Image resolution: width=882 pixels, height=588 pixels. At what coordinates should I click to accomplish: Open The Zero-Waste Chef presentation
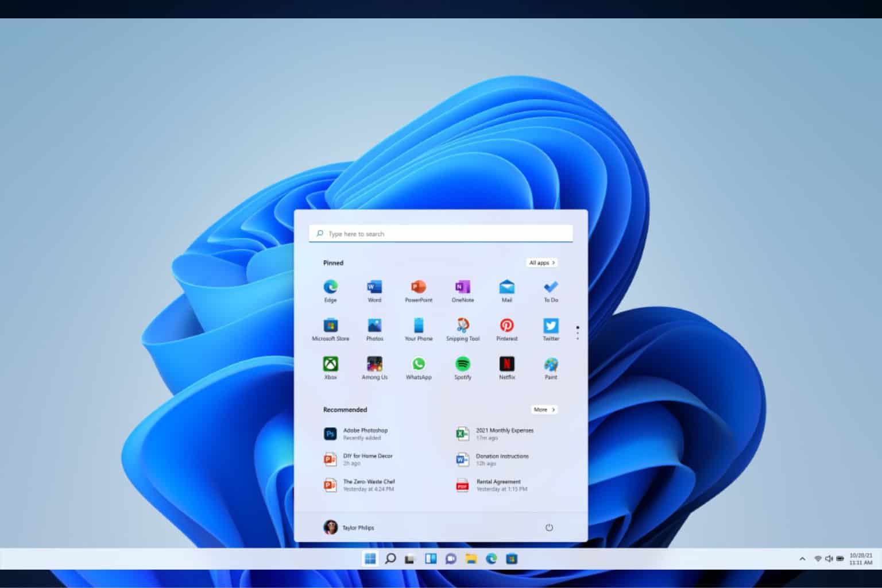pyautogui.click(x=359, y=485)
